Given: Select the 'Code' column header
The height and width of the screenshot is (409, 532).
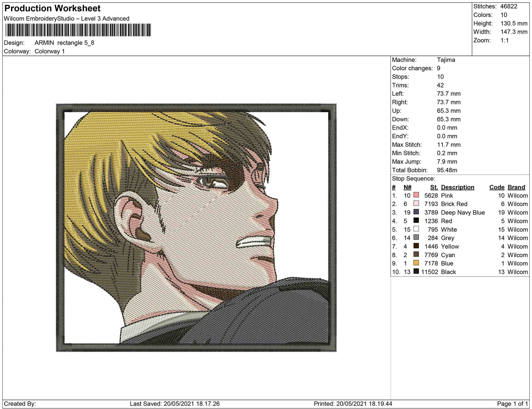Looking at the screenshot, I should click(497, 187).
